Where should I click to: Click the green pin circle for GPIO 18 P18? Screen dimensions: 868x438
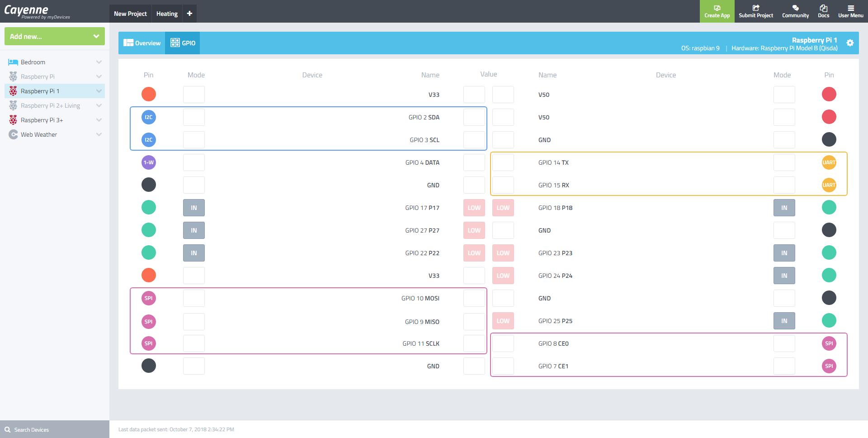(829, 208)
